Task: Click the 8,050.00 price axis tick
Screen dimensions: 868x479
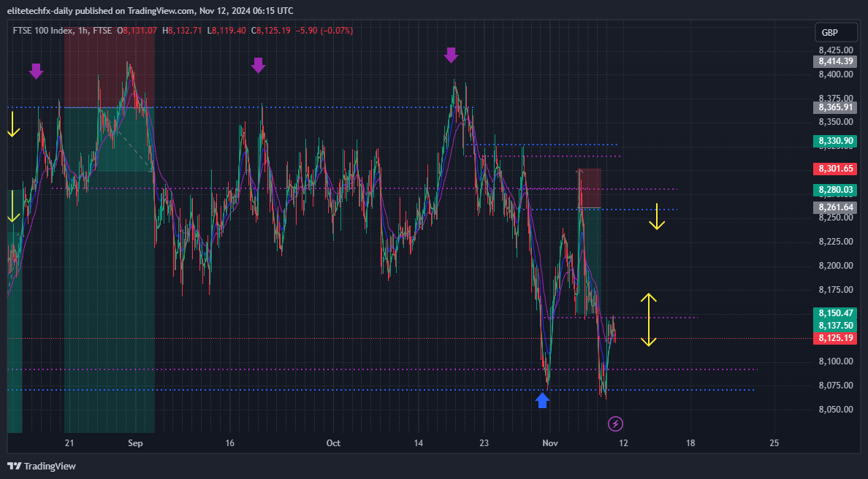Action: (836, 410)
